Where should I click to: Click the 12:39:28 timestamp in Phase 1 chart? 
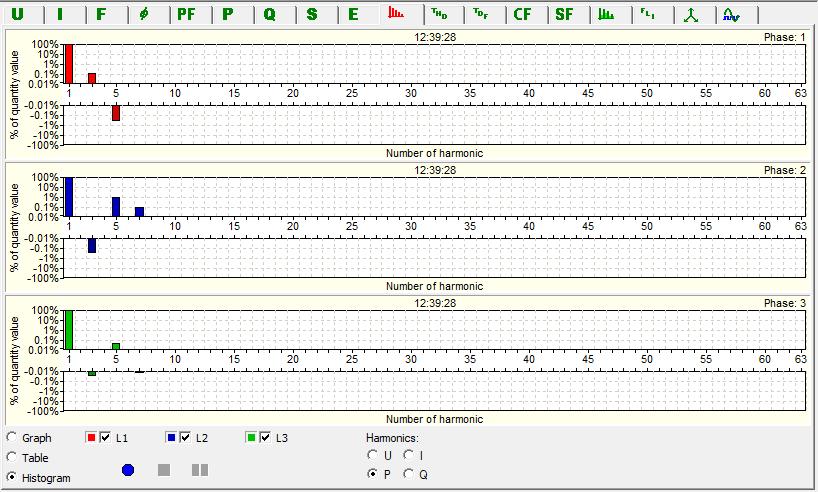[435, 37]
